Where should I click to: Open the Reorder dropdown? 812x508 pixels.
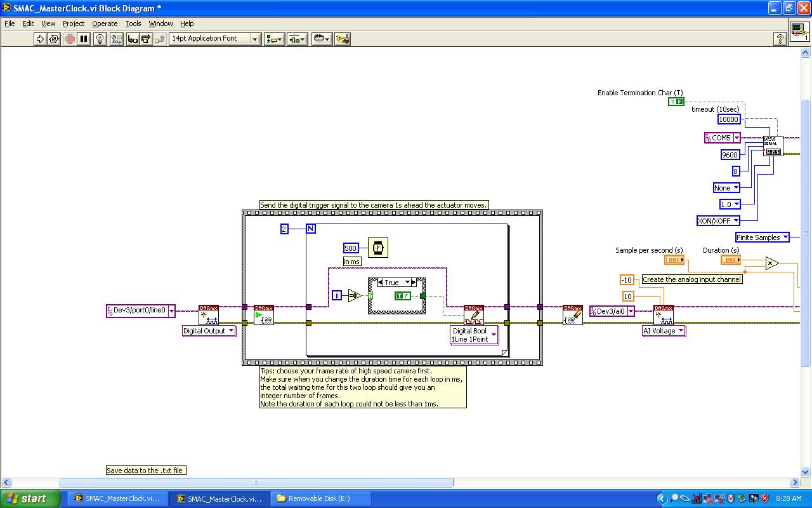click(322, 39)
